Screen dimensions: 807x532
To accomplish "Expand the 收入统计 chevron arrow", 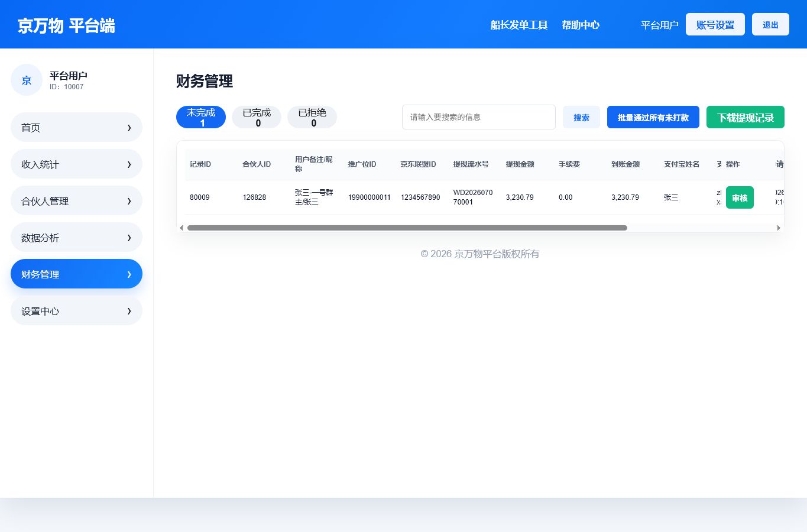I will tap(129, 164).
